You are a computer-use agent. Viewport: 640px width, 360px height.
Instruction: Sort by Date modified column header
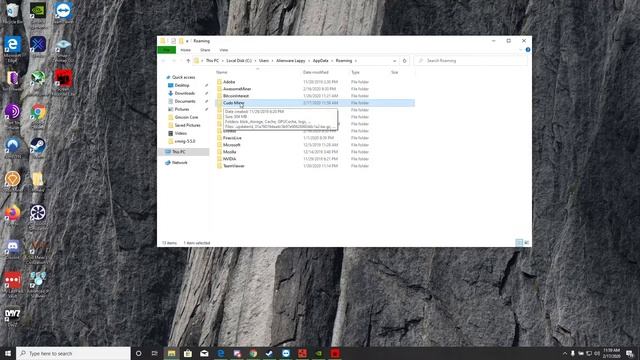pos(316,73)
